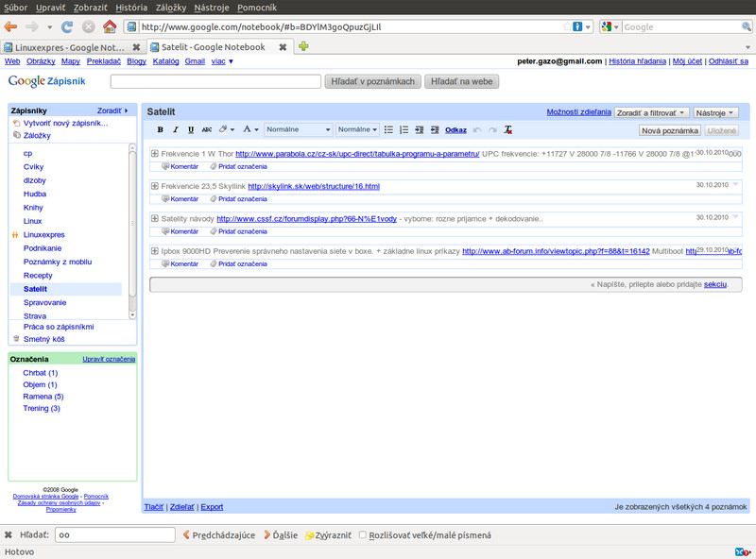Click Hľadať v poznámkach button

tap(372, 81)
